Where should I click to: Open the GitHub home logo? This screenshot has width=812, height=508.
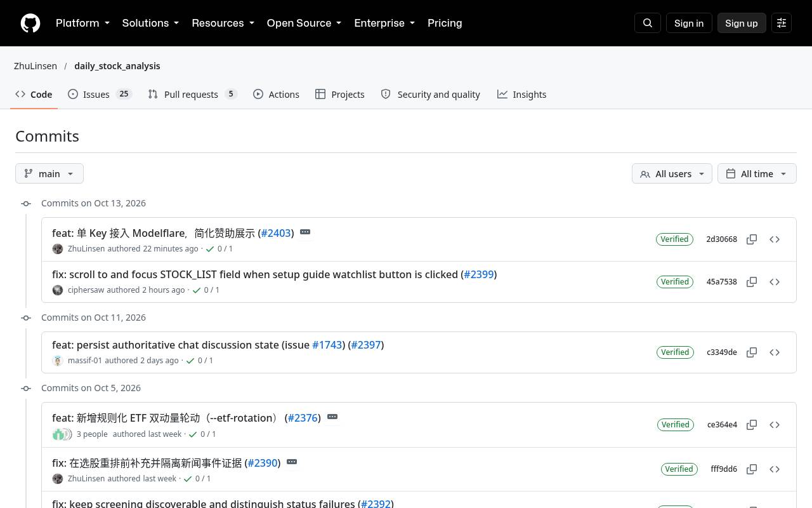[30, 23]
